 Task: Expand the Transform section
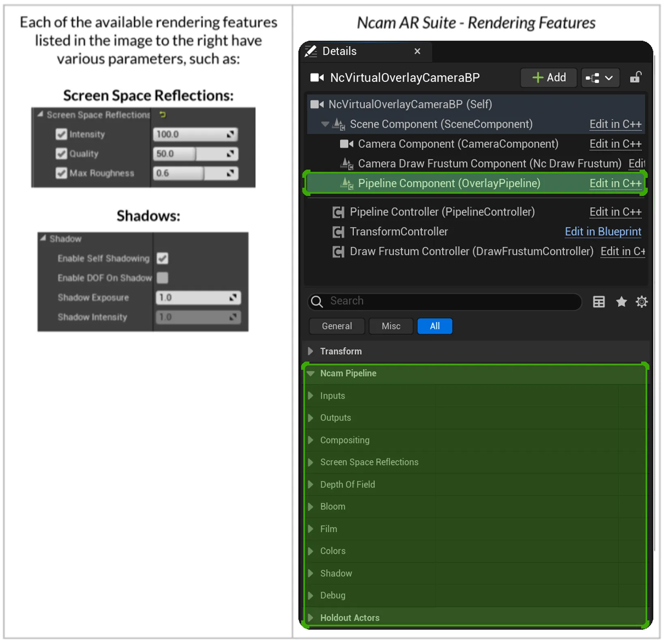click(311, 351)
